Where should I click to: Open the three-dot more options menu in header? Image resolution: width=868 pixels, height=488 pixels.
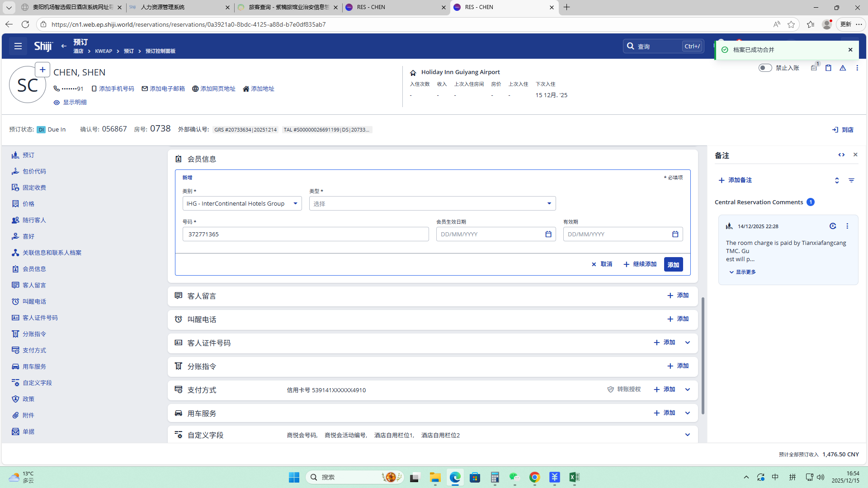(857, 68)
